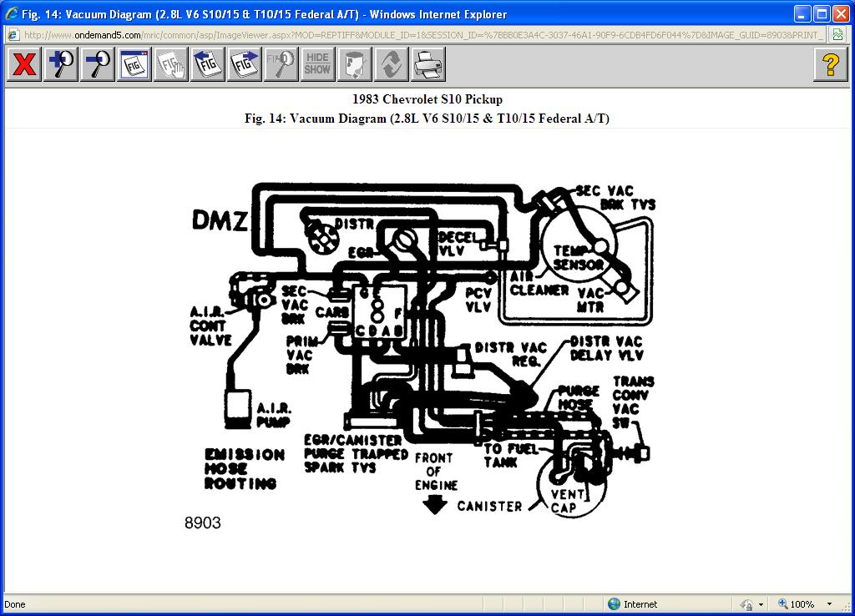Click the paint bucket toolbar icon

[x=354, y=64]
